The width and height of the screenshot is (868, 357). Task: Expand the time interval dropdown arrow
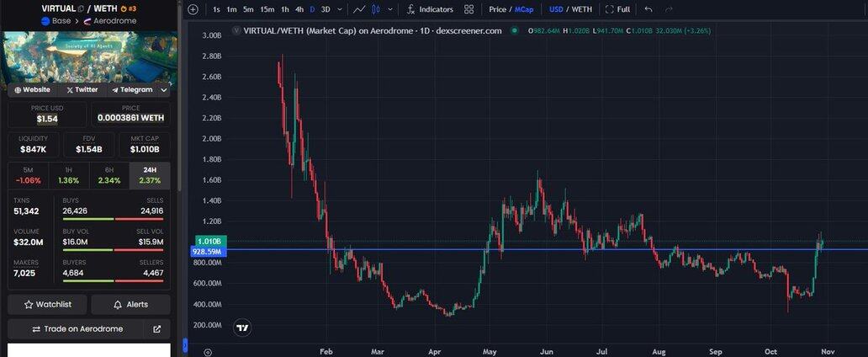pos(339,9)
